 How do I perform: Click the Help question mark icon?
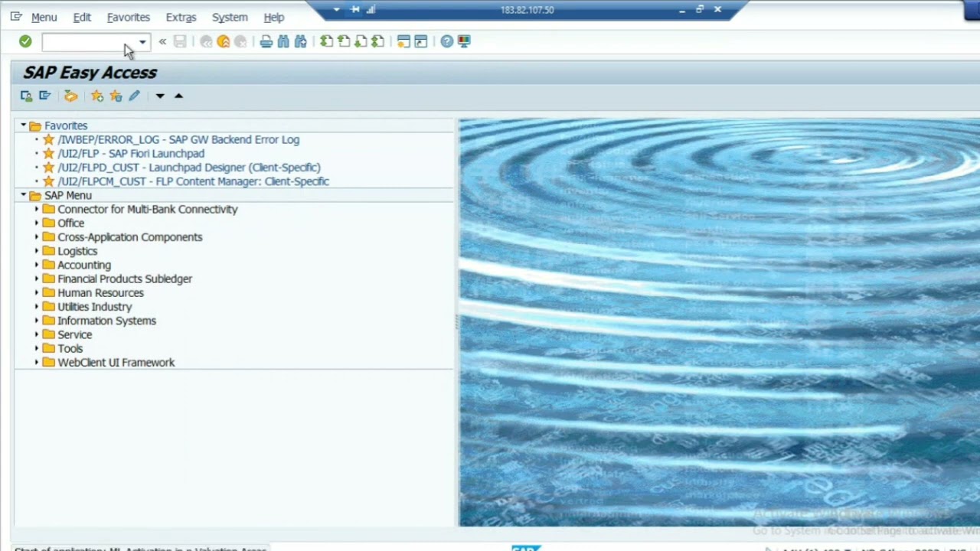coord(447,41)
